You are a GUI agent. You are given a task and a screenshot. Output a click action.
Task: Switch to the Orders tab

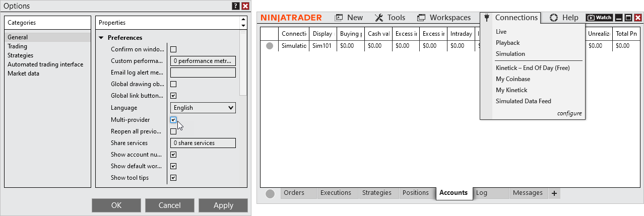(298, 193)
